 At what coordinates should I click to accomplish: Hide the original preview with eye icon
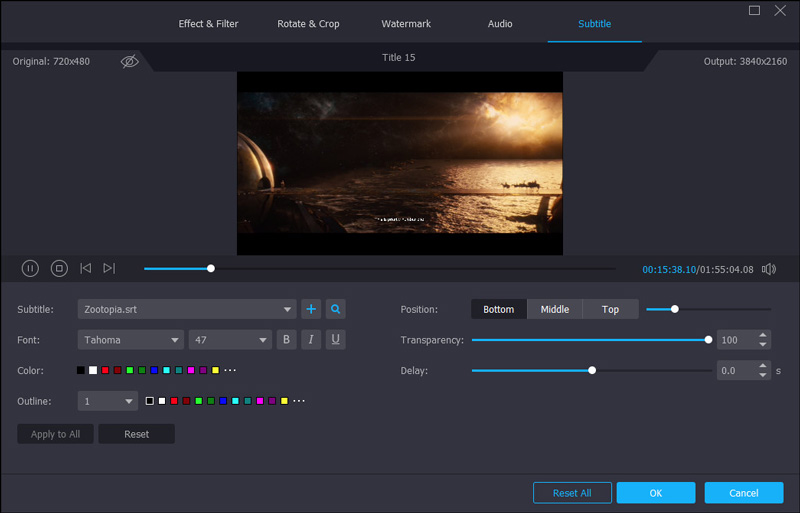point(130,62)
